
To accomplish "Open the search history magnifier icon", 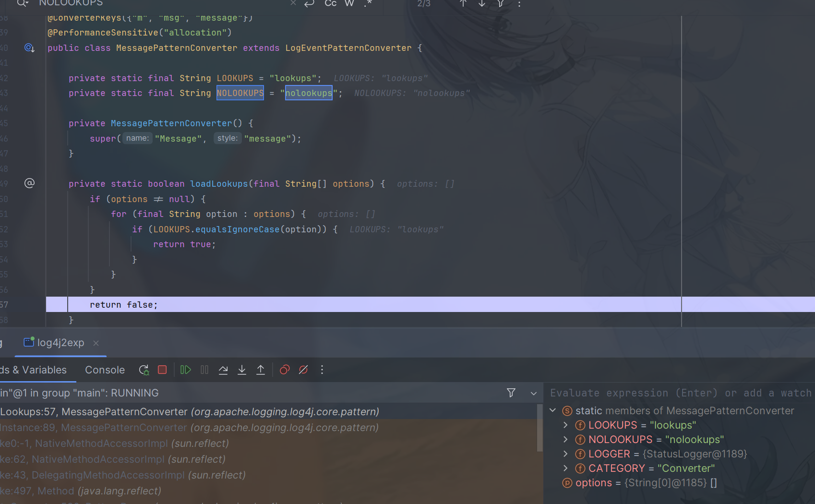I will [x=23, y=3].
